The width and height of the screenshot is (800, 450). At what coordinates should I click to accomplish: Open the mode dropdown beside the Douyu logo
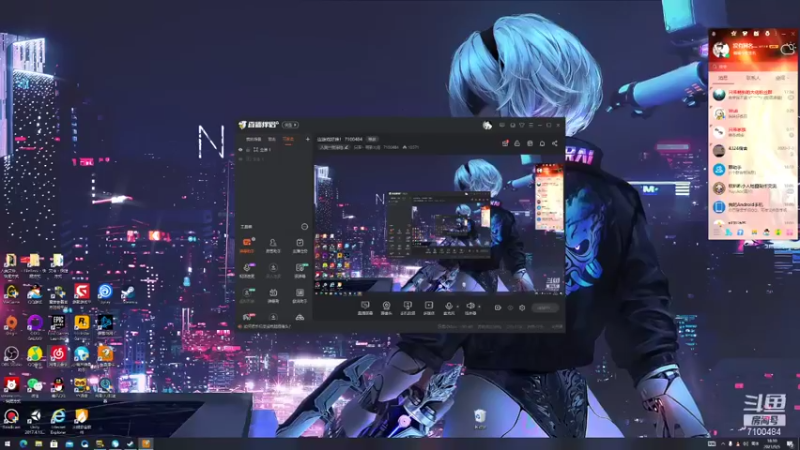[291, 125]
